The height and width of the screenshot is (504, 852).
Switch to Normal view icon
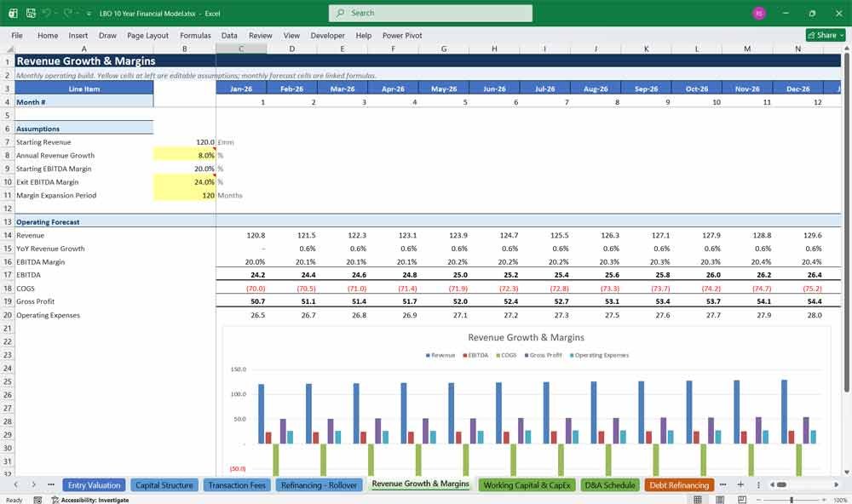(x=698, y=500)
